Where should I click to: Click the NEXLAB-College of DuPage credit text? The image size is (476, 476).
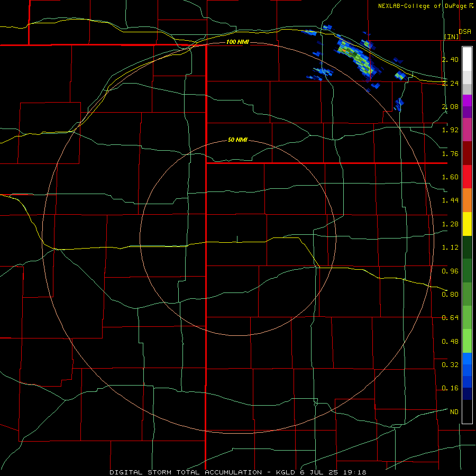[422, 6]
